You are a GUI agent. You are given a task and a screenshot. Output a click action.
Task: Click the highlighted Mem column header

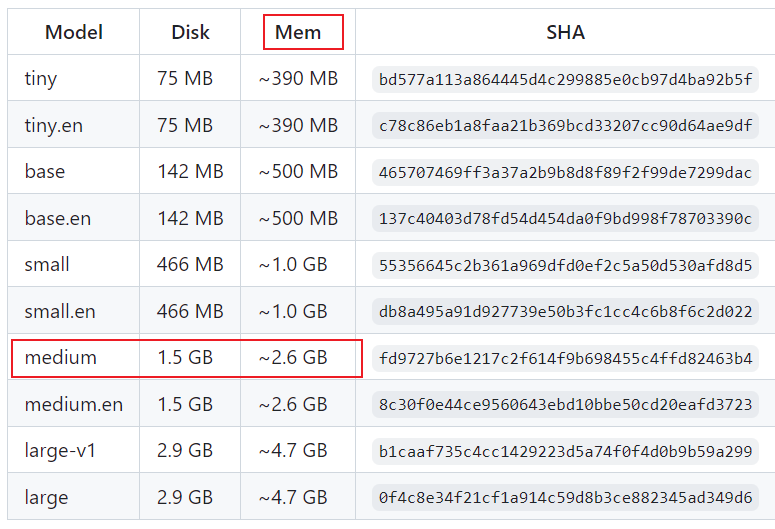pos(298,33)
